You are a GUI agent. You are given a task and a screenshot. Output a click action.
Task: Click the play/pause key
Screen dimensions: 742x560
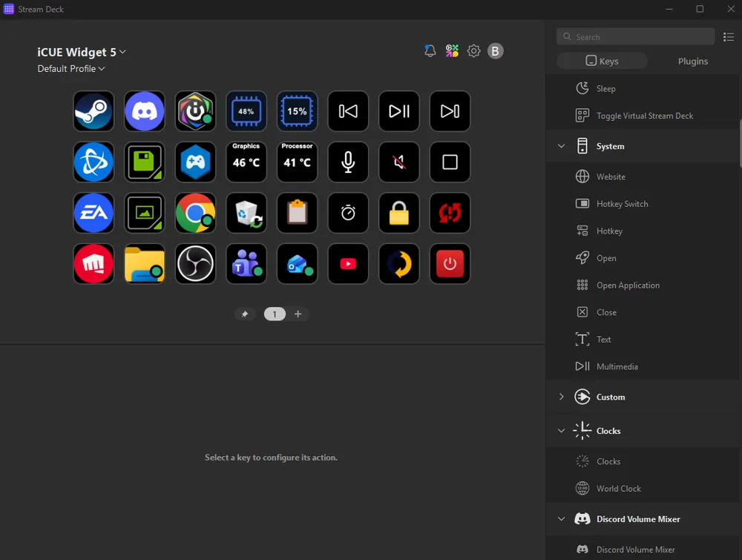tap(399, 111)
